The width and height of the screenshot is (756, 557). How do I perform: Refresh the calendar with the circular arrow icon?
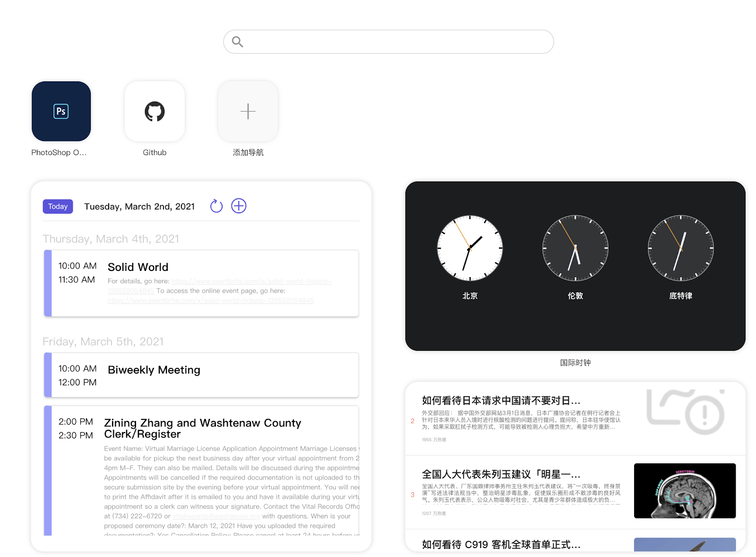tap(216, 206)
